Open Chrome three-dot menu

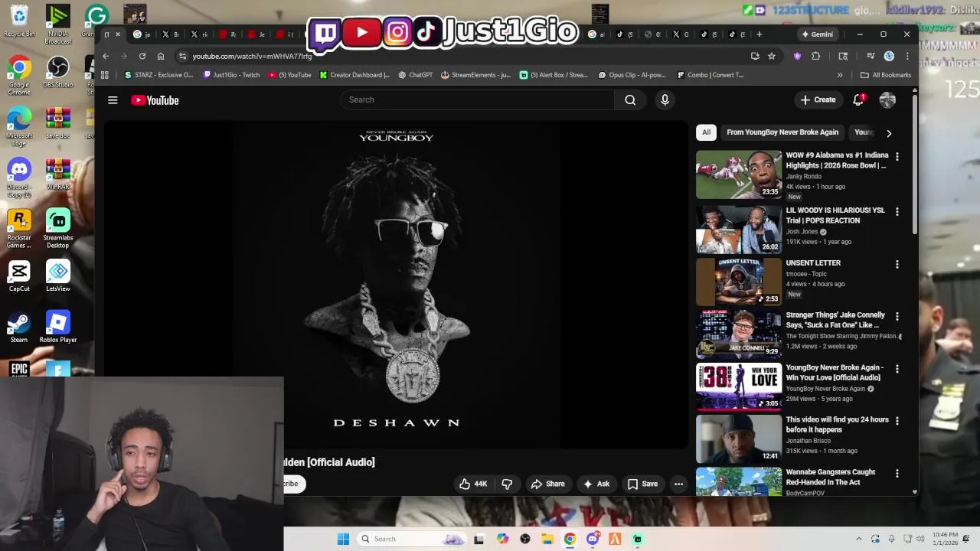(907, 56)
